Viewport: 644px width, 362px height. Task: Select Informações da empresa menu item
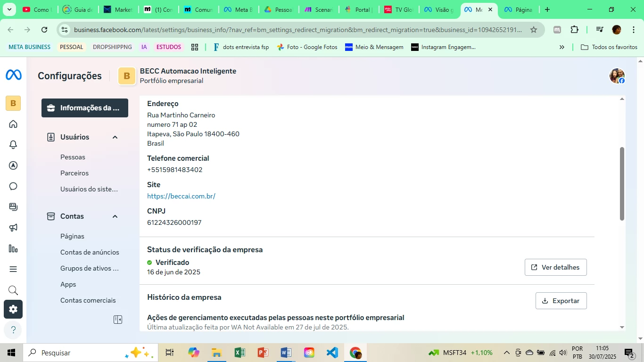click(x=85, y=108)
